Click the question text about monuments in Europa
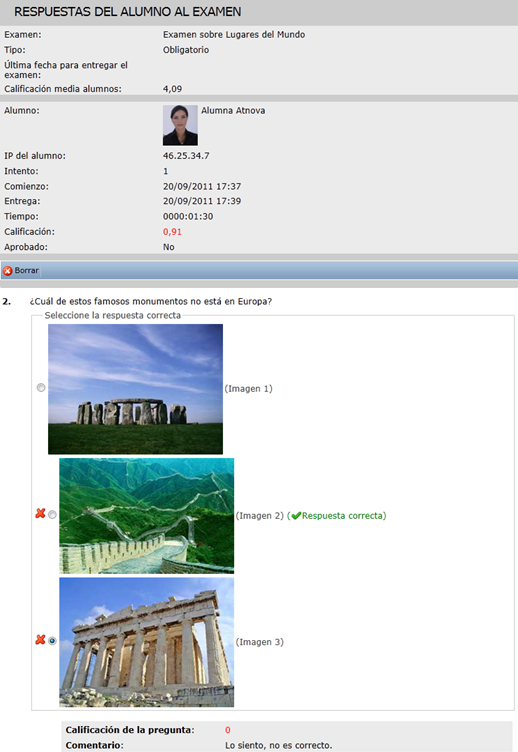The height and width of the screenshot is (752, 518). click(x=151, y=301)
